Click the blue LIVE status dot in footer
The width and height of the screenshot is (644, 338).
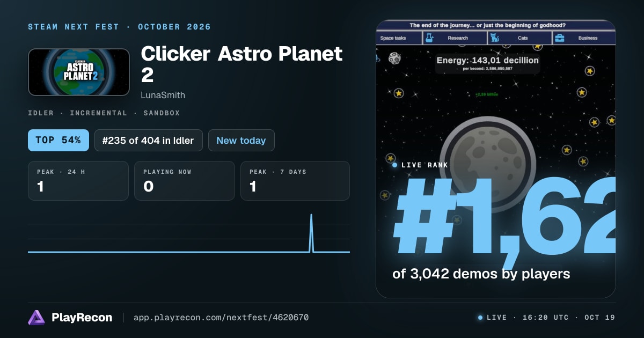480,318
